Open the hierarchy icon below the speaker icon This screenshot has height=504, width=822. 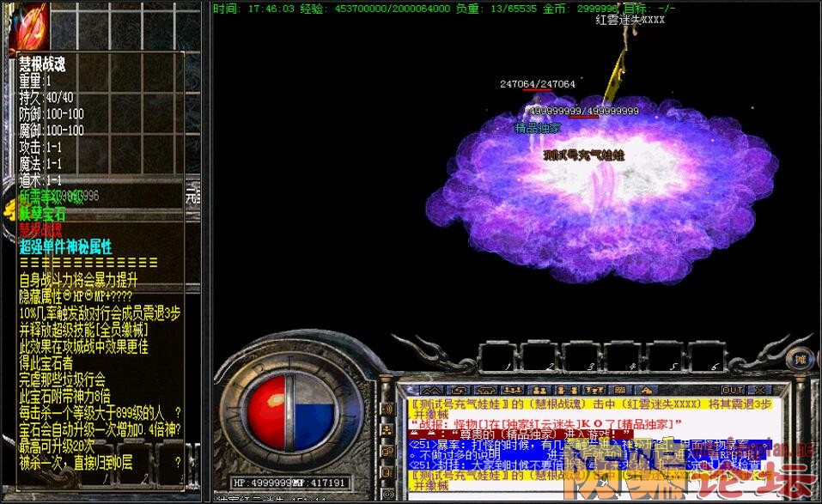388,431
